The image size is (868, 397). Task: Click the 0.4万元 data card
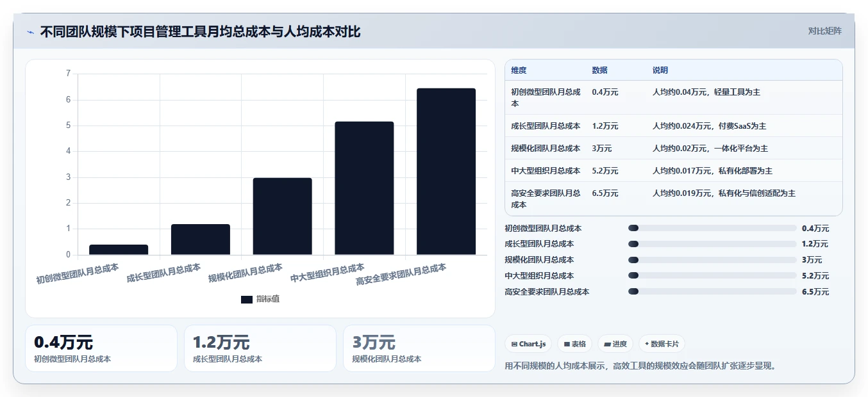point(101,348)
